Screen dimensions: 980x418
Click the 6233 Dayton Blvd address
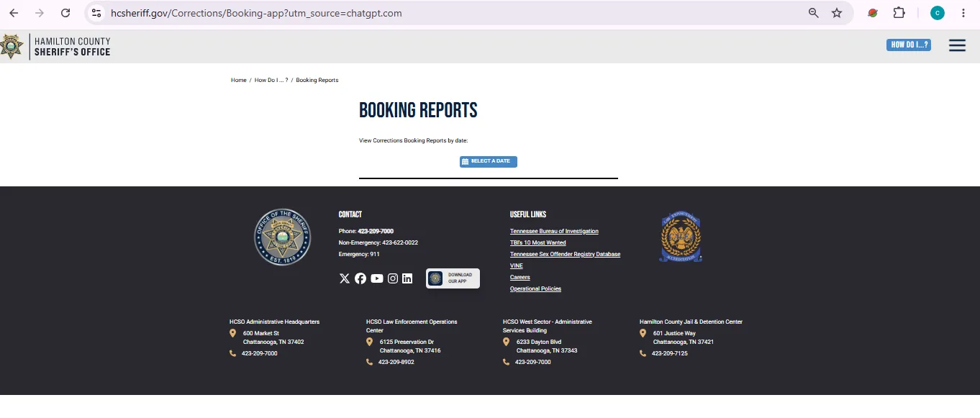coord(547,347)
